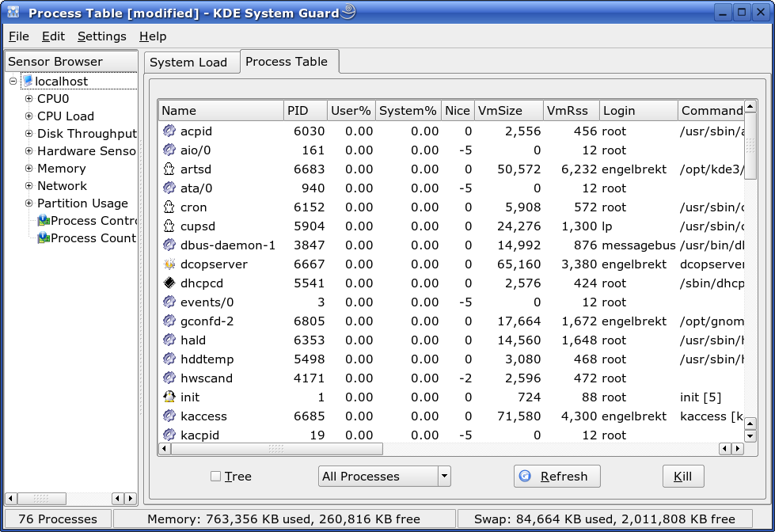The height and width of the screenshot is (532, 775).
Task: Click the Memory usage status bar text
Action: 283,519
